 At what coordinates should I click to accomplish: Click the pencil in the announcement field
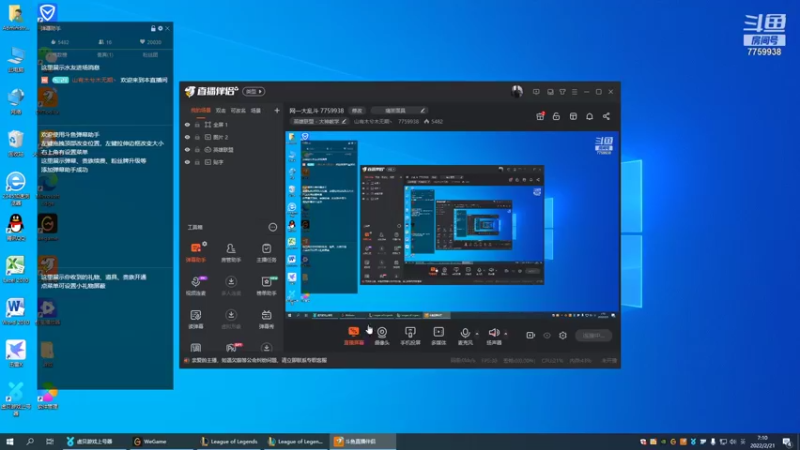tap(422, 110)
